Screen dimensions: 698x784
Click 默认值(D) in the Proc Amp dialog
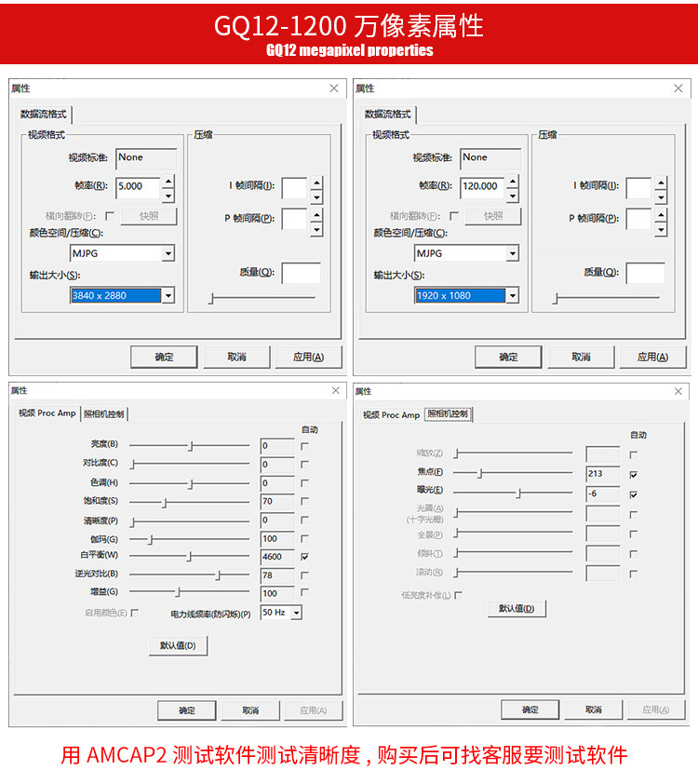178,645
